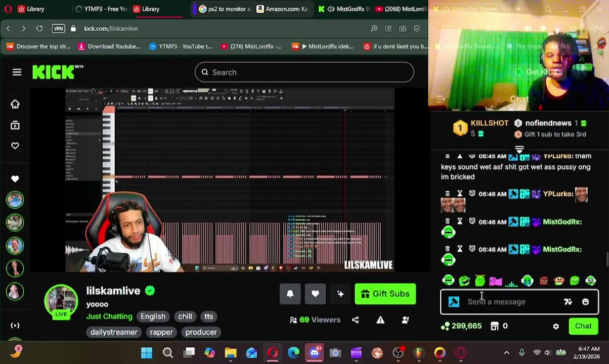609x364 pixels.
Task: Click the last emote in quick emote row
Action: pyautogui.click(x=590, y=281)
